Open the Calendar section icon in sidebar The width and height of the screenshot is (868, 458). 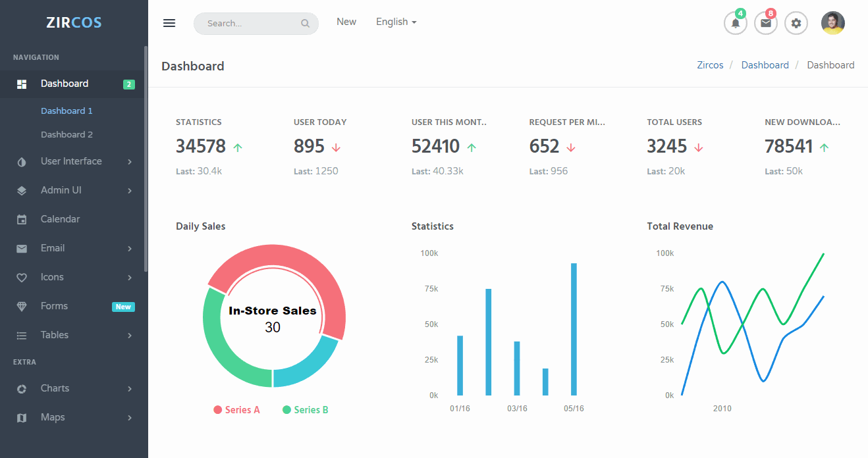click(20, 218)
